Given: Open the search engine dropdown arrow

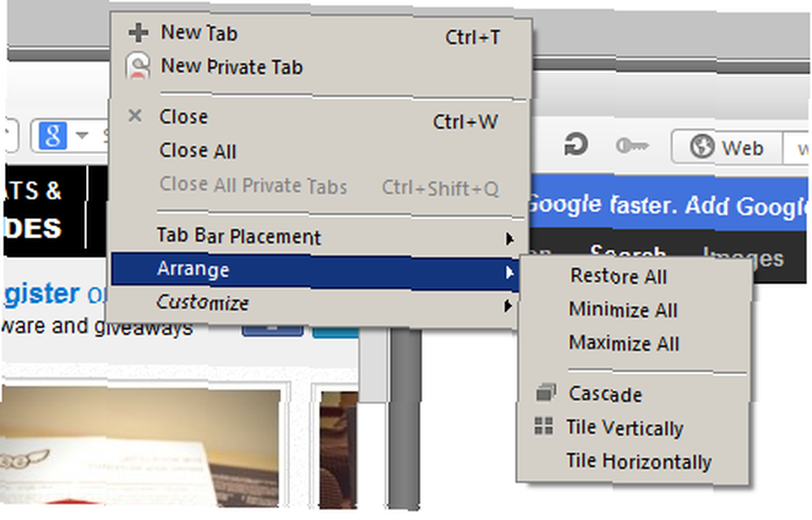Looking at the screenshot, I should (x=82, y=135).
